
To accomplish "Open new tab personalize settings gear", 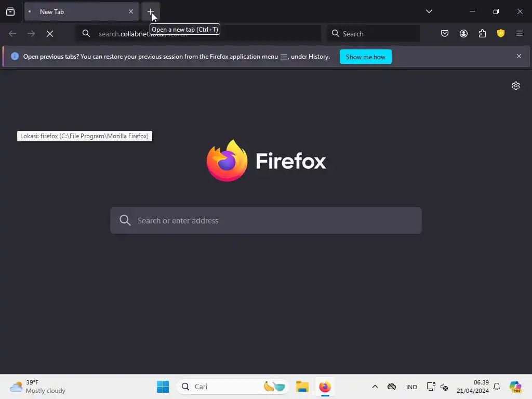I will (516, 86).
